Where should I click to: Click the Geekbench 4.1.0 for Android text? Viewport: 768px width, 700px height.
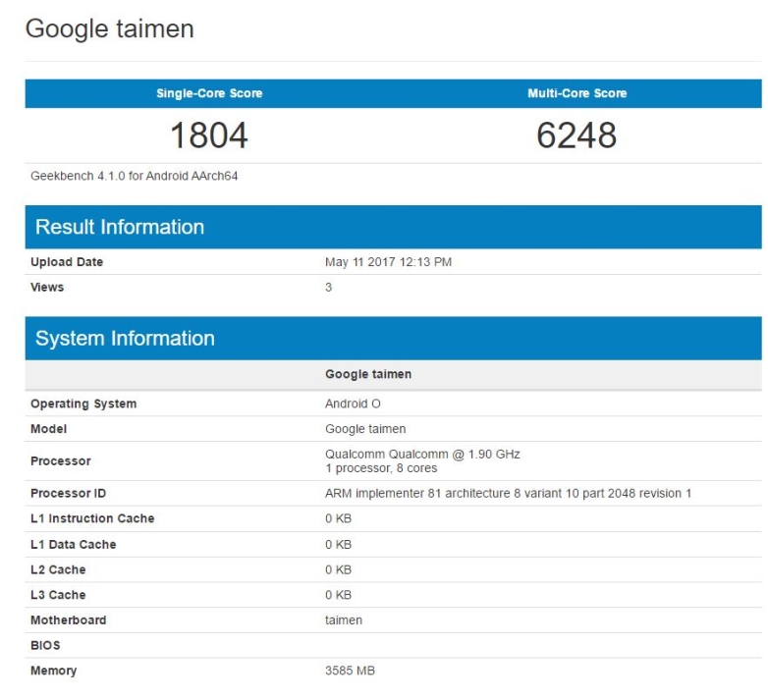point(135,177)
